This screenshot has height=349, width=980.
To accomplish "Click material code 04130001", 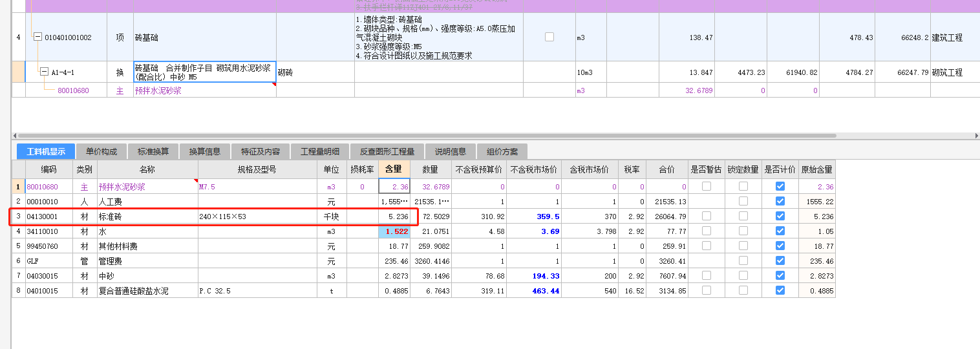I will click(x=42, y=217).
